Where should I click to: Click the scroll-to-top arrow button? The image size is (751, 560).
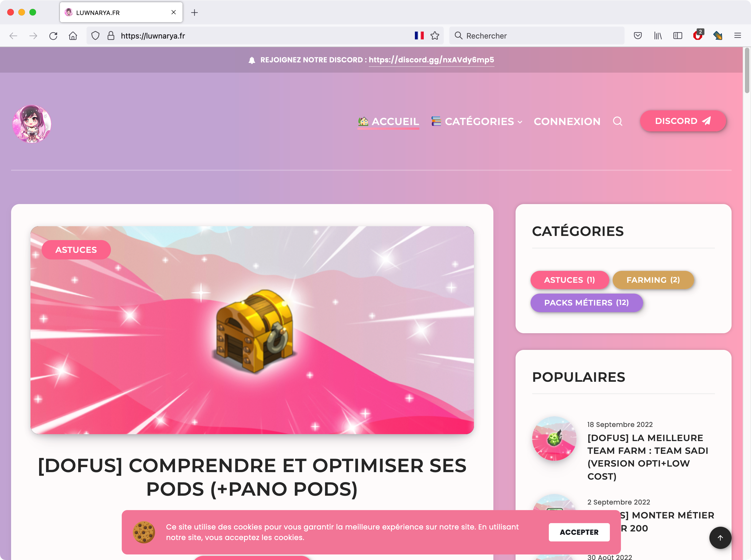pos(720,538)
